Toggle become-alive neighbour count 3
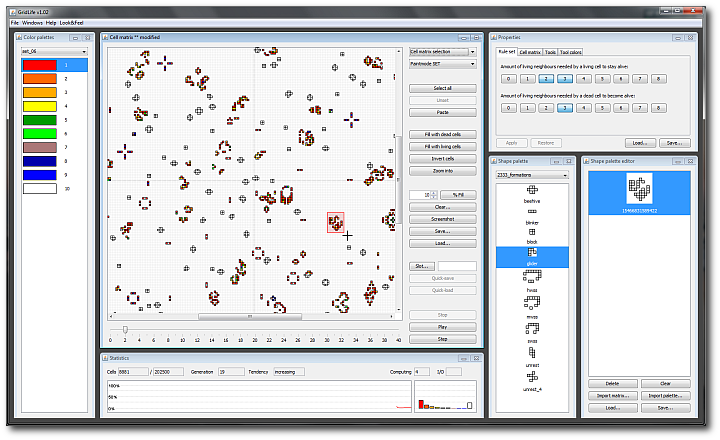 click(x=563, y=107)
